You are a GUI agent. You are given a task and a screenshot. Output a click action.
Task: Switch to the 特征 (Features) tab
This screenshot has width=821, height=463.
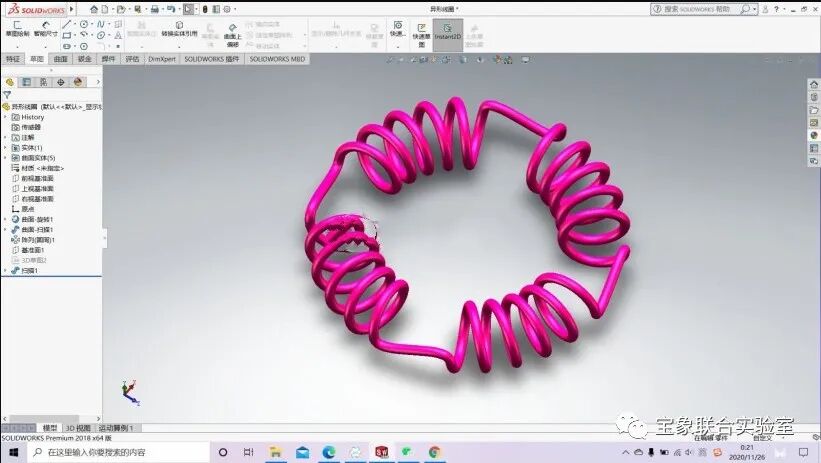coord(13,59)
